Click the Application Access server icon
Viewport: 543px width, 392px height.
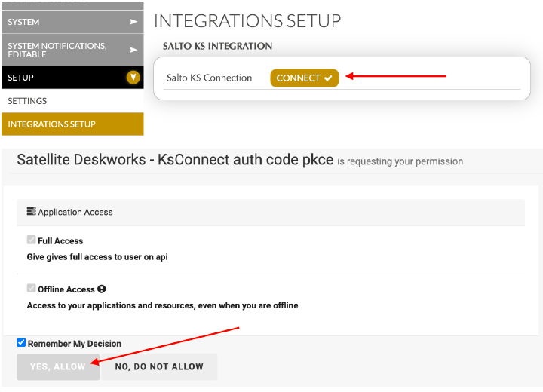31,211
